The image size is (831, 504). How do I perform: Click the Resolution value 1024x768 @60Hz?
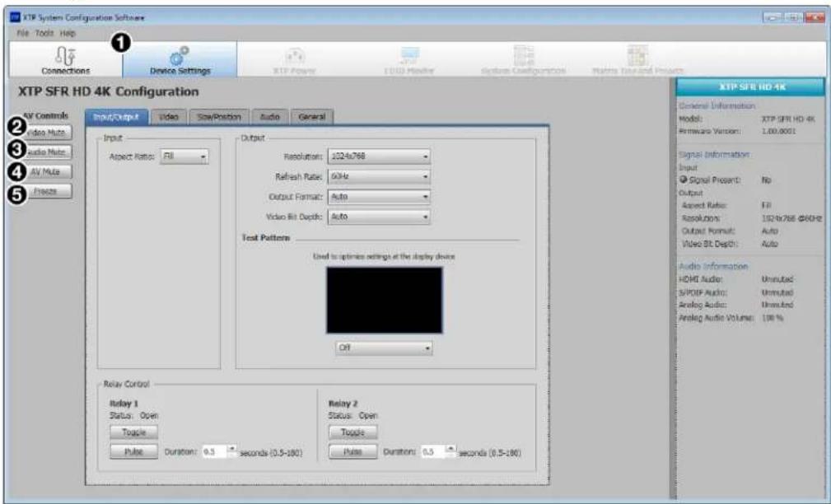791,218
